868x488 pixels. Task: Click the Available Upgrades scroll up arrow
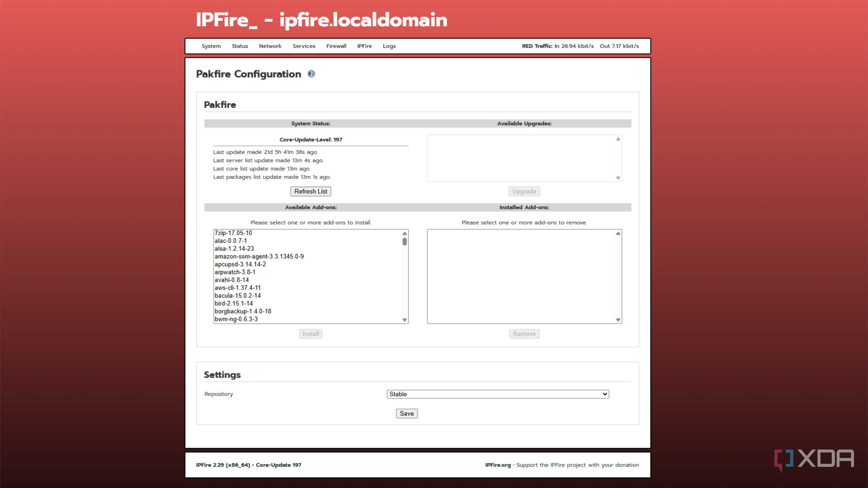coord(618,139)
